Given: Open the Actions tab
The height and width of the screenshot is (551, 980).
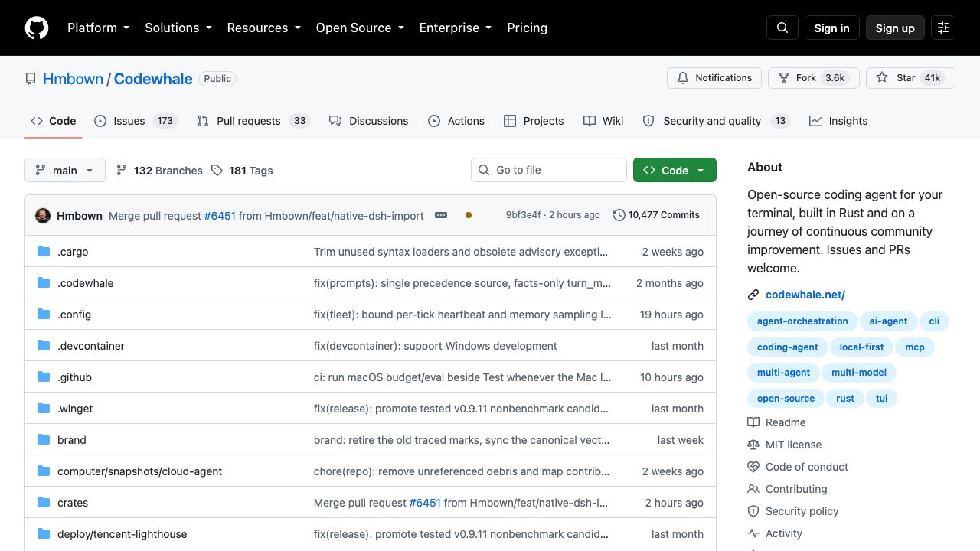Looking at the screenshot, I should [x=456, y=121].
